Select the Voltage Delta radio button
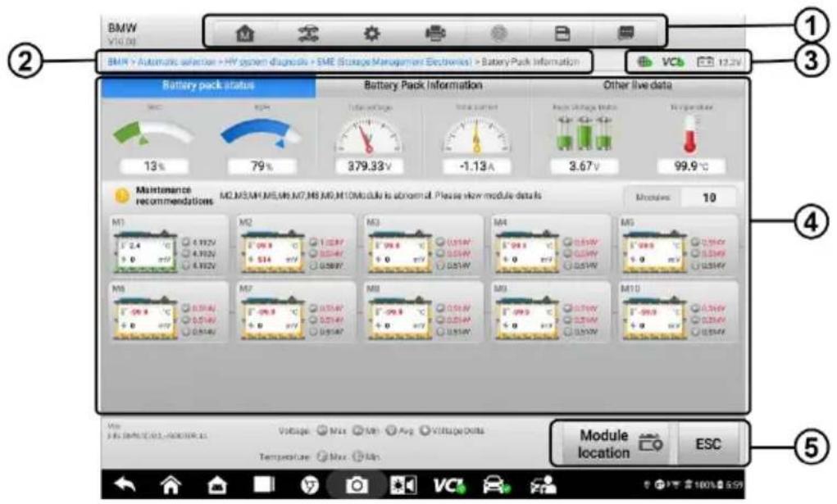Screen dimensions: 837x504 point(425,430)
